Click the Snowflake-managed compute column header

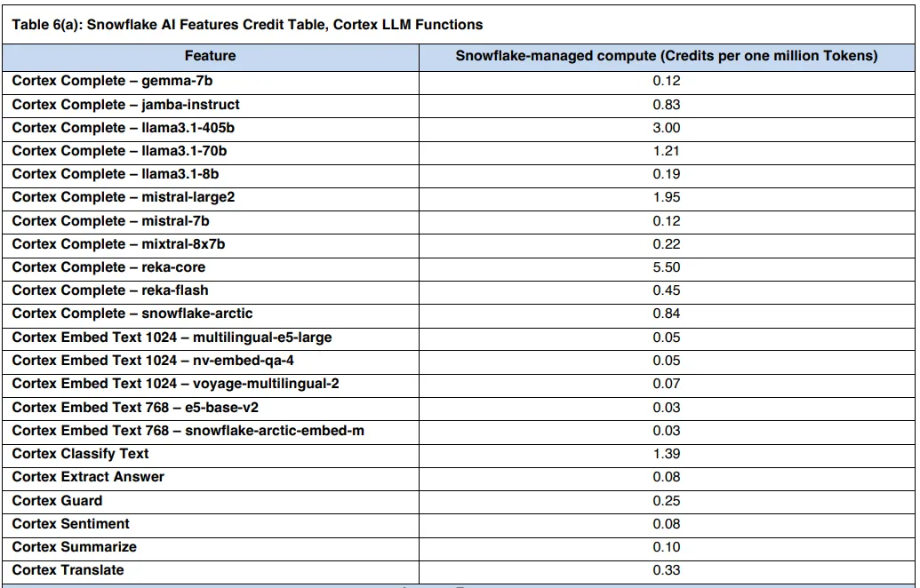coord(666,56)
